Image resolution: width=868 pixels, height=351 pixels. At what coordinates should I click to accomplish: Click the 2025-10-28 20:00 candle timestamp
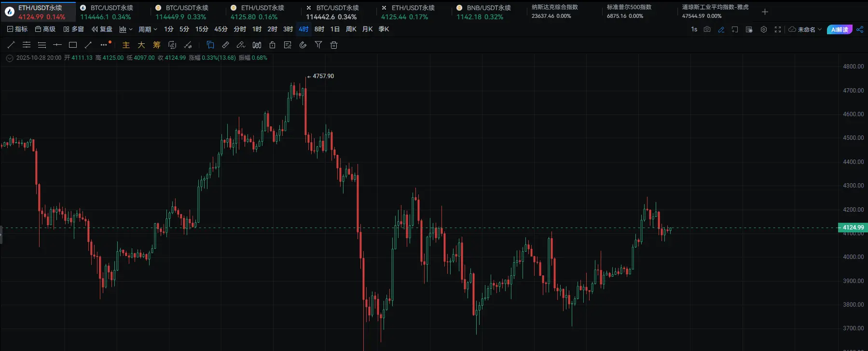(39, 58)
